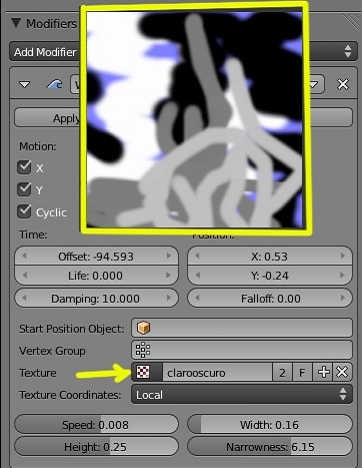This screenshot has width=362, height=468.
Task: Adjust the Speed 0.008 slider
Action: 96,424
